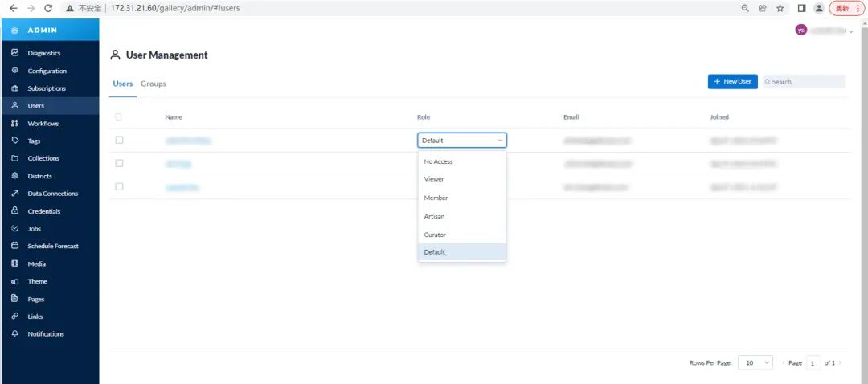Collapse the Role dropdown showing Default
Viewport: 868px width, 384px height.
(461, 141)
